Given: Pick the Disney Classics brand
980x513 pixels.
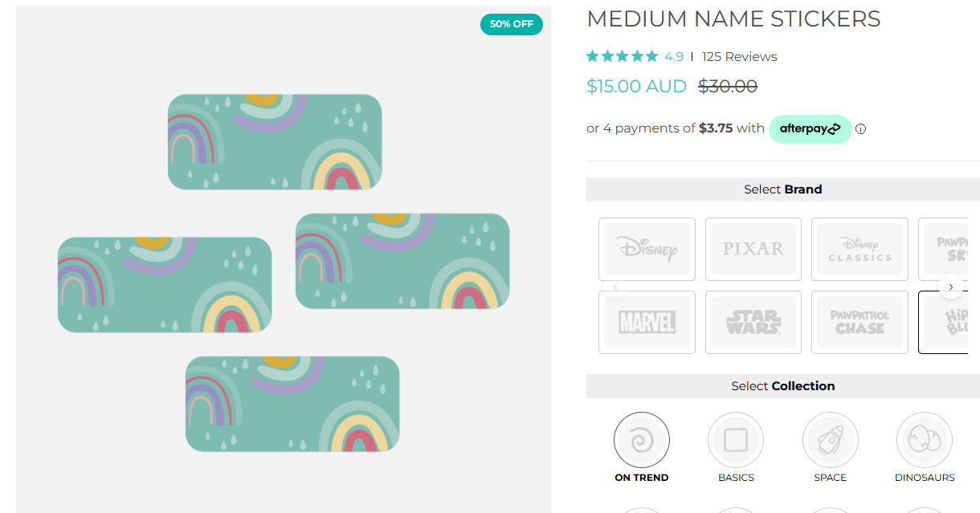Looking at the screenshot, I should (x=860, y=249).
